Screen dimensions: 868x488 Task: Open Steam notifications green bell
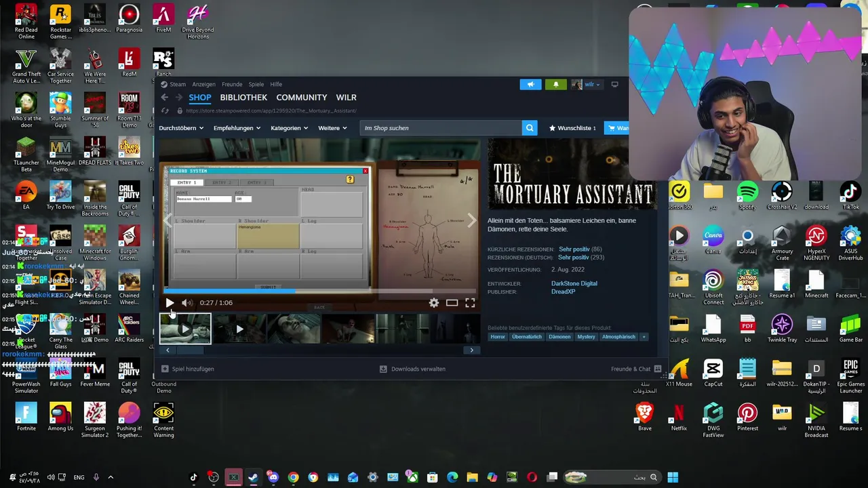pos(555,85)
